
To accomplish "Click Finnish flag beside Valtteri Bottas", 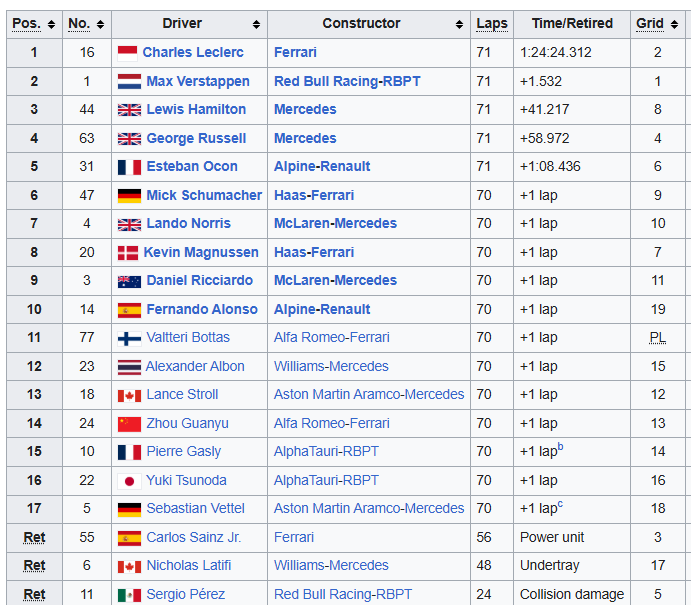I will (x=130, y=338).
